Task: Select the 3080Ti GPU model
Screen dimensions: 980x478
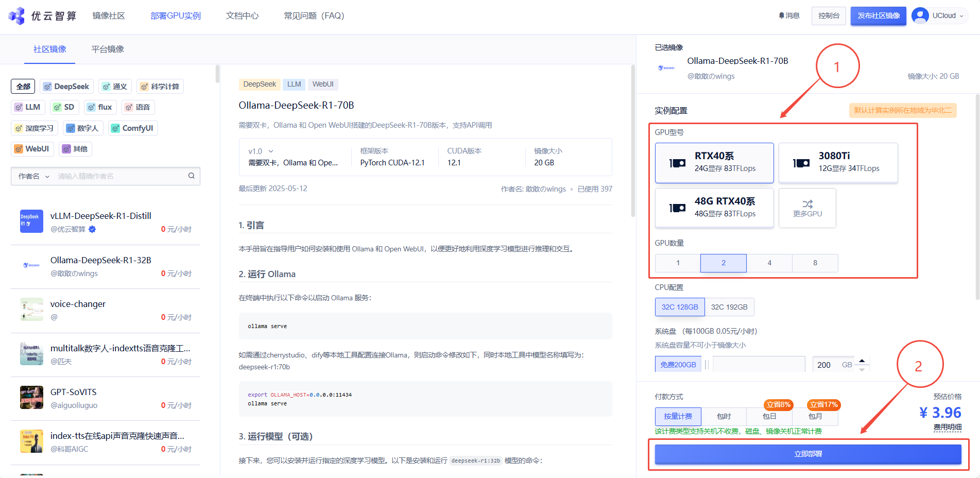Action: (838, 163)
